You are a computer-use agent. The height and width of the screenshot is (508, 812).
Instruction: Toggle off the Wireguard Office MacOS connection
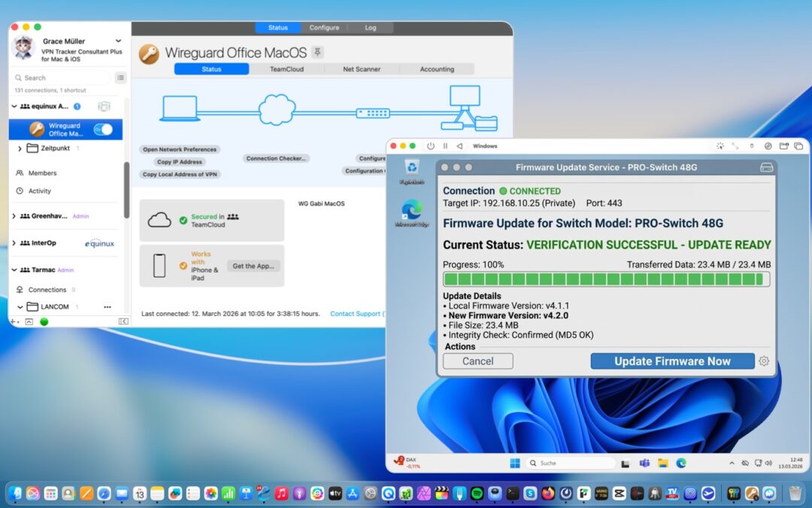(x=105, y=129)
